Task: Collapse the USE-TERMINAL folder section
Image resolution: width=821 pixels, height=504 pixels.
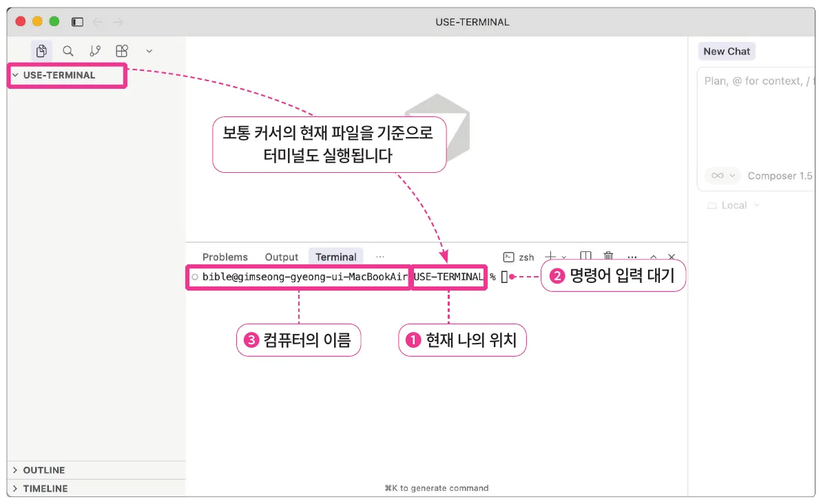Action: (59, 75)
